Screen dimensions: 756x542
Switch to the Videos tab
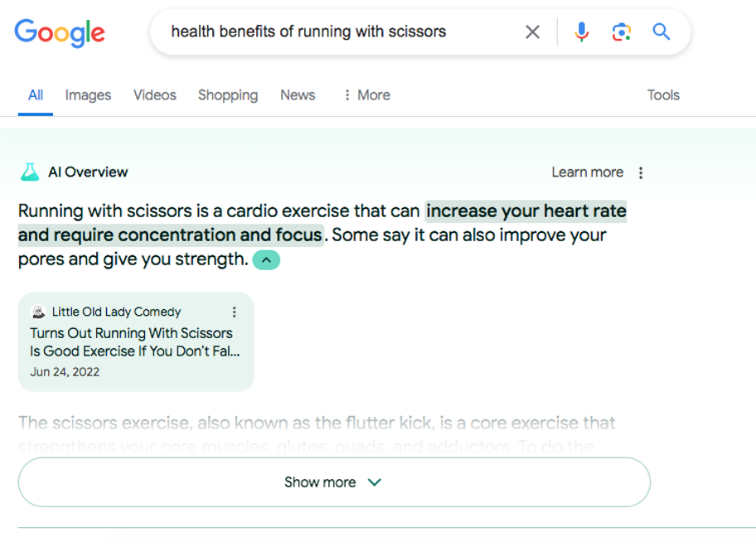(x=155, y=95)
